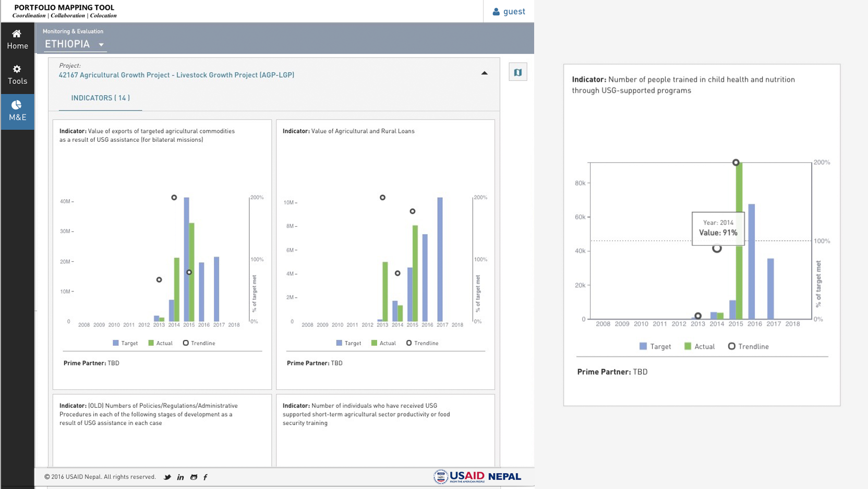Click the AGP-LGP project title link
This screenshot has width=868, height=489.
tap(176, 75)
